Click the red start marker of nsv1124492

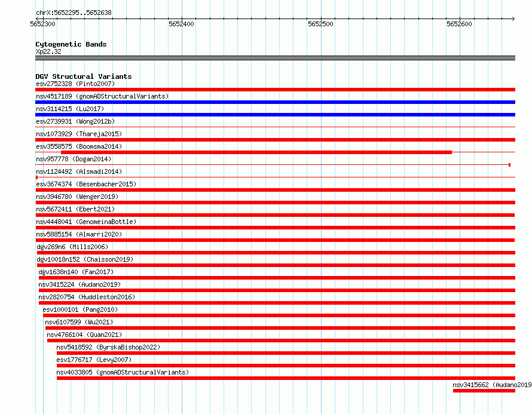tap(36, 177)
